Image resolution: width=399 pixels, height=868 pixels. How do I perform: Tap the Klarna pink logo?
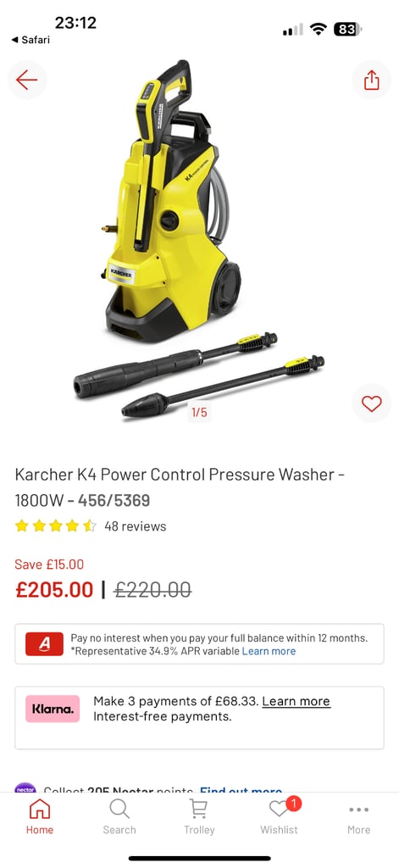click(53, 709)
